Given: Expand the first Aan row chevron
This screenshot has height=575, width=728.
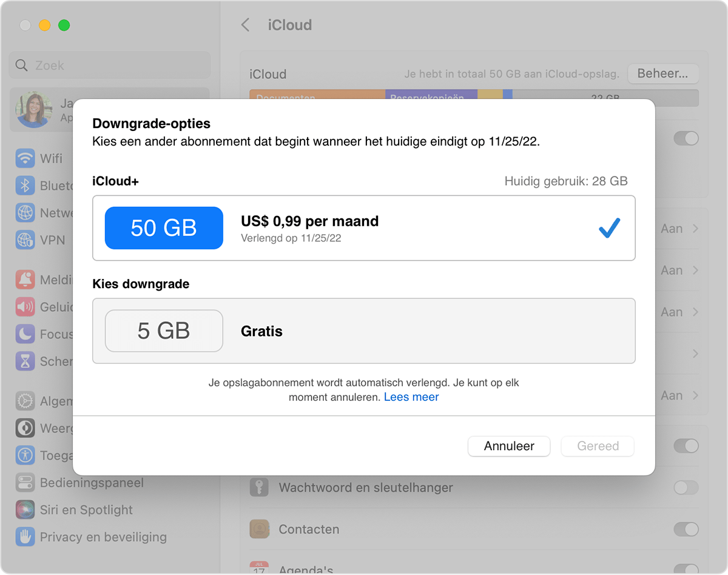Looking at the screenshot, I should (695, 229).
